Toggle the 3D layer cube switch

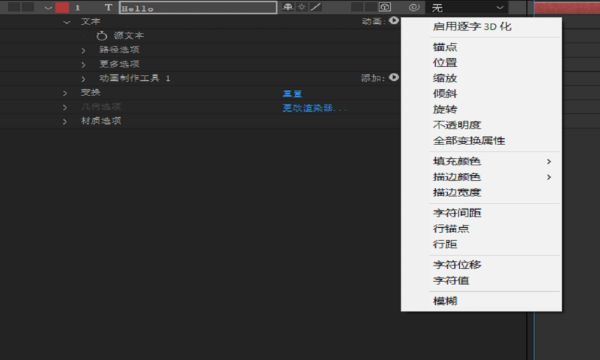coord(385,7)
